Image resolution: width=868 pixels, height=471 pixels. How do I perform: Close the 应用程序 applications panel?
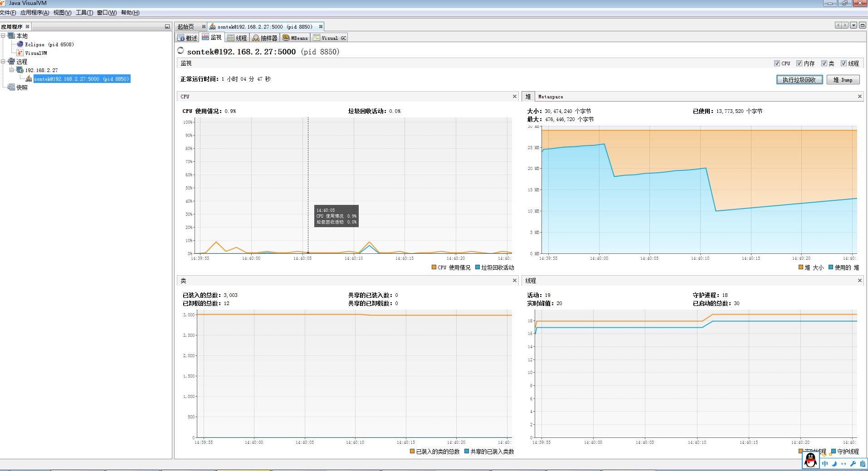click(28, 26)
